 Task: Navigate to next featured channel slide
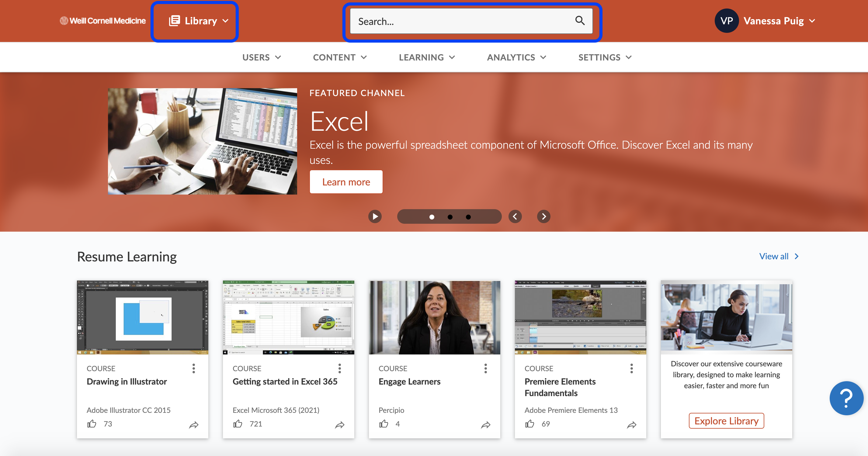(x=543, y=217)
